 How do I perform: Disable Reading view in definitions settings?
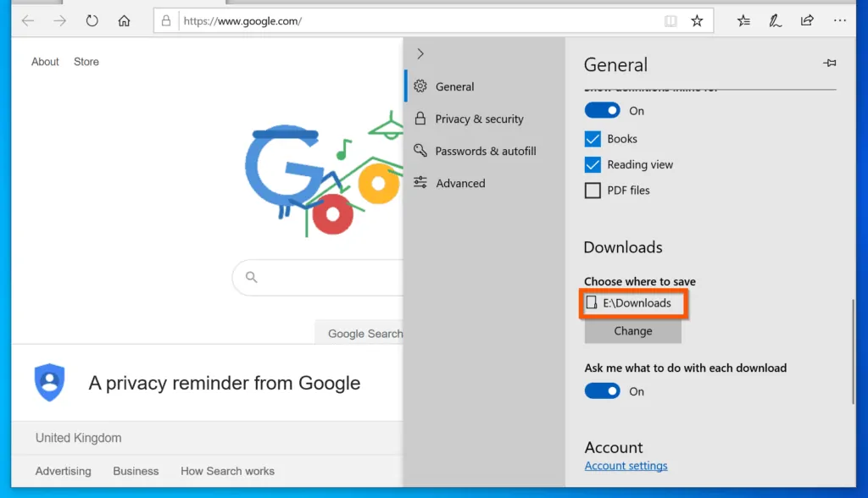pos(592,164)
